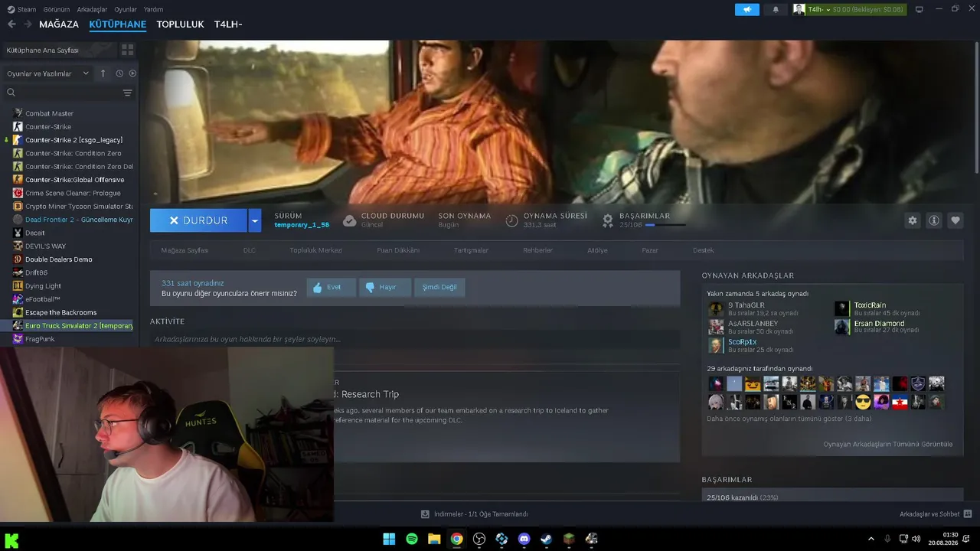Viewport: 980px width, 551px height.
Task: Open the Arkadaşlar menu
Action: (x=93, y=9)
